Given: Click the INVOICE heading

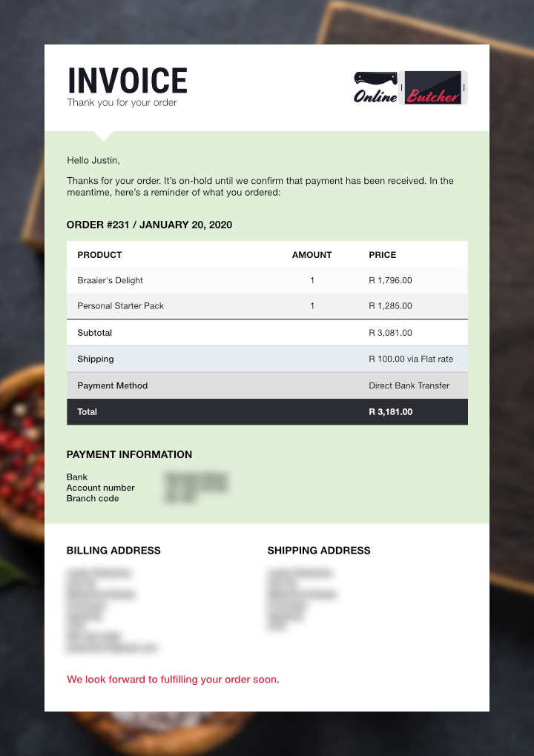Looking at the screenshot, I should click(128, 81).
